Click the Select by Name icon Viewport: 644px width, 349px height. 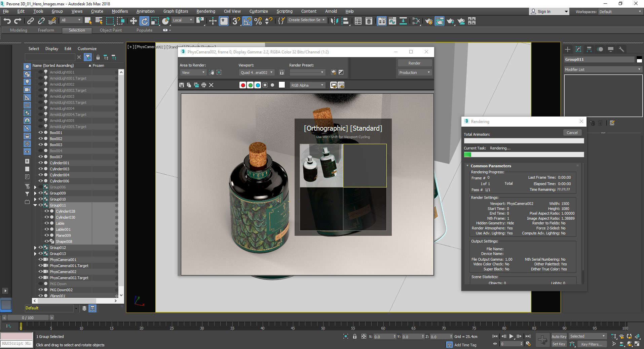99,21
